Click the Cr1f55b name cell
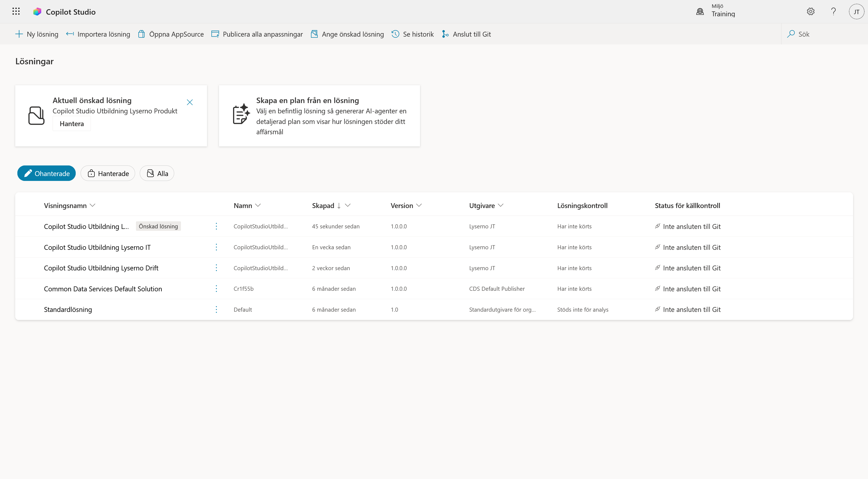 (x=243, y=288)
